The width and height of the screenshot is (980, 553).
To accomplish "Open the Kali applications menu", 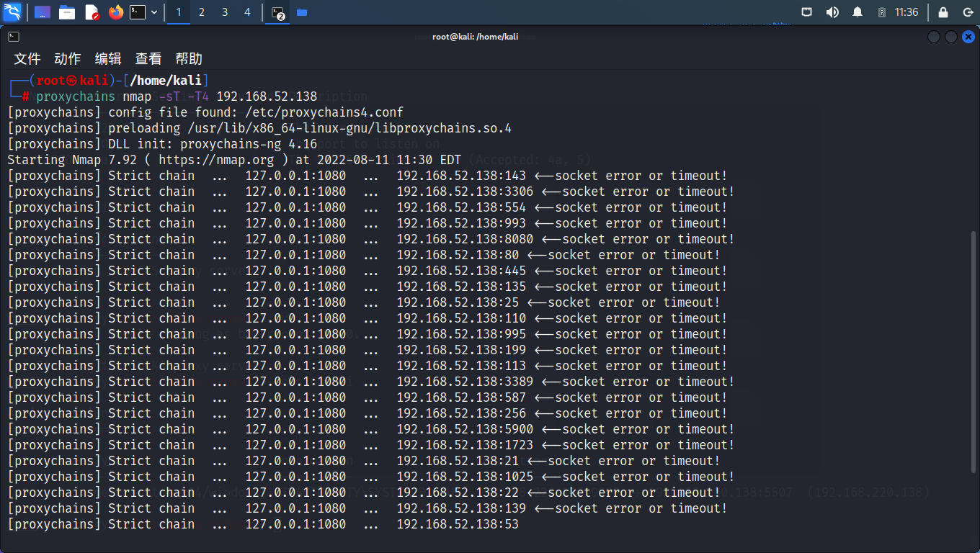I will [x=12, y=12].
